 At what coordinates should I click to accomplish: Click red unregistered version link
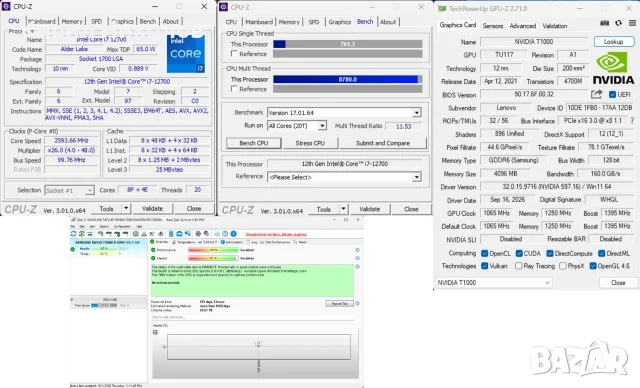coord(276,234)
